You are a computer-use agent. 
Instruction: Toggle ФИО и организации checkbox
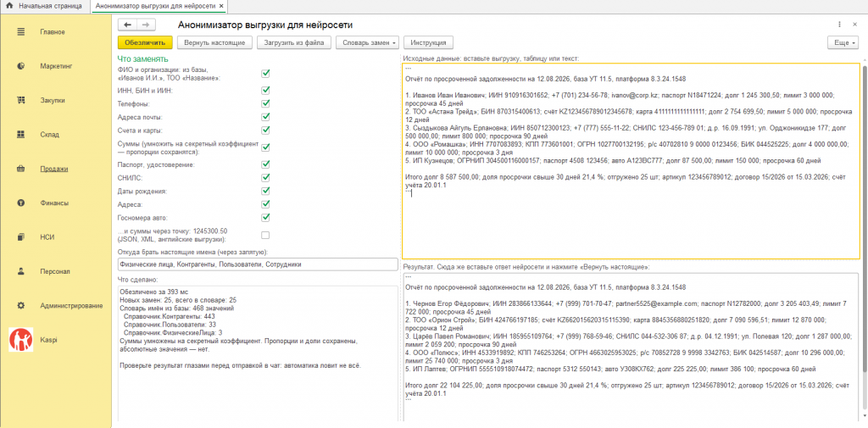pyautogui.click(x=265, y=74)
